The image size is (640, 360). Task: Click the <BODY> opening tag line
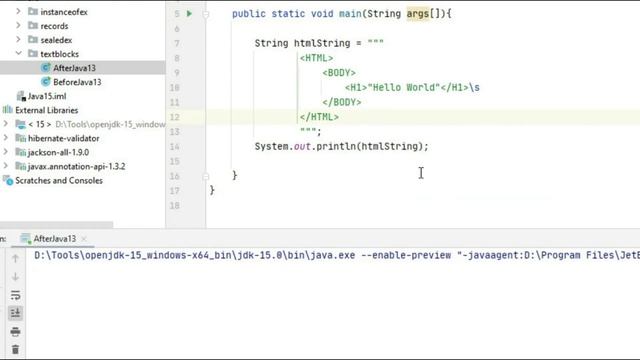(339, 73)
